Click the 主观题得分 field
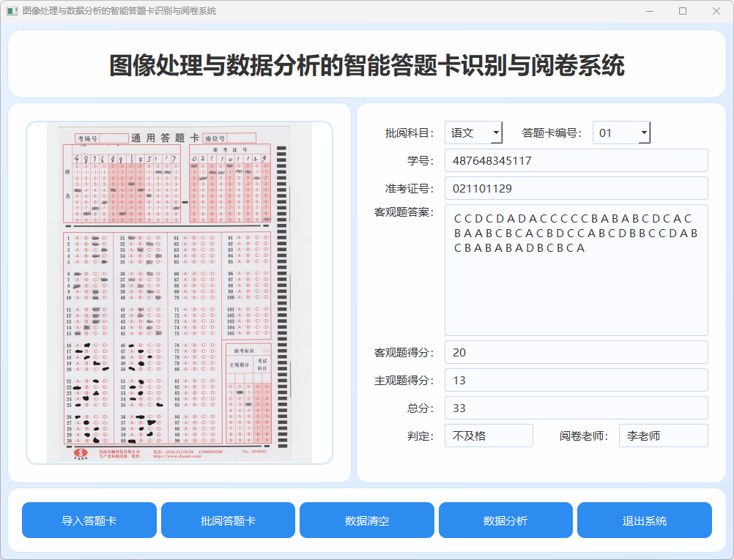Screen dimensions: 734x560 point(576,380)
